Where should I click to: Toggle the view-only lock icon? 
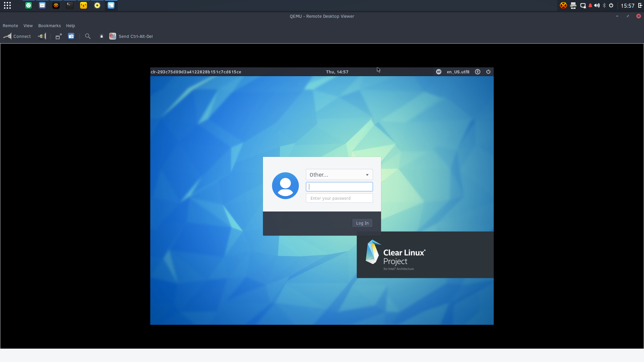pos(102,36)
